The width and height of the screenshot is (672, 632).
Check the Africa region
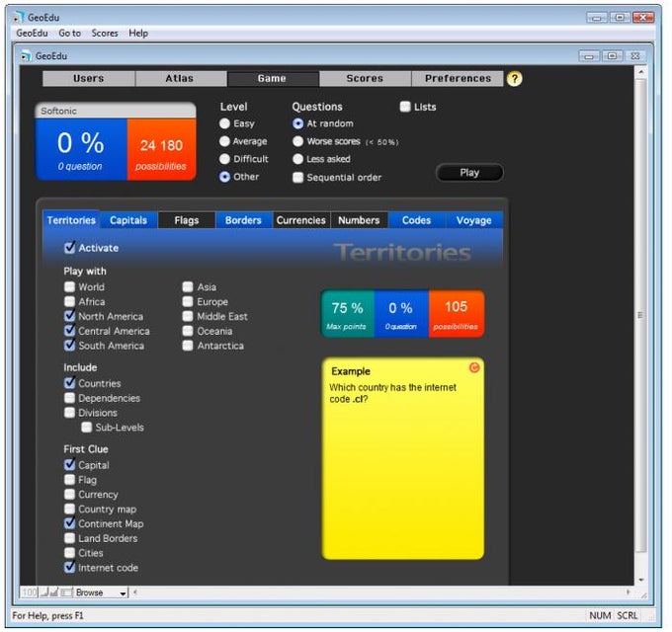69,301
